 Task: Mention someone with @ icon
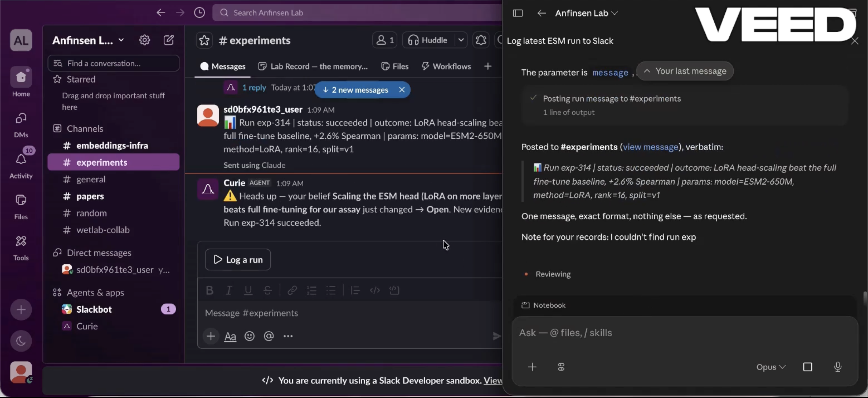click(x=269, y=336)
